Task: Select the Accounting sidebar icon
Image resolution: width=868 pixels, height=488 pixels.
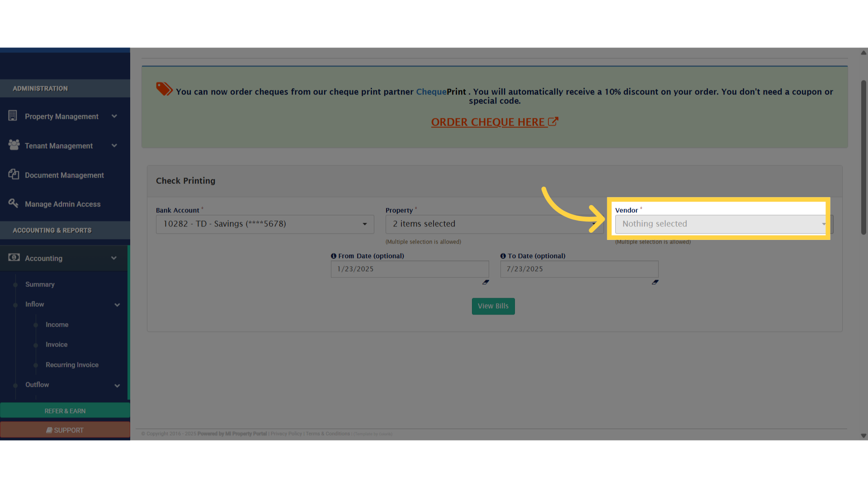Action: [x=14, y=258]
